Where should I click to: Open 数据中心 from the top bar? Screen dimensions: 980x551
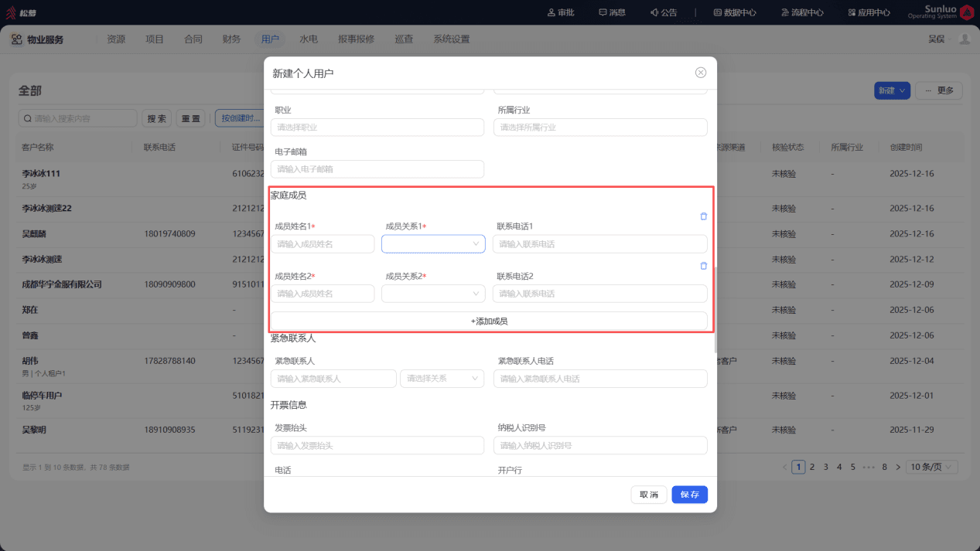(x=735, y=12)
